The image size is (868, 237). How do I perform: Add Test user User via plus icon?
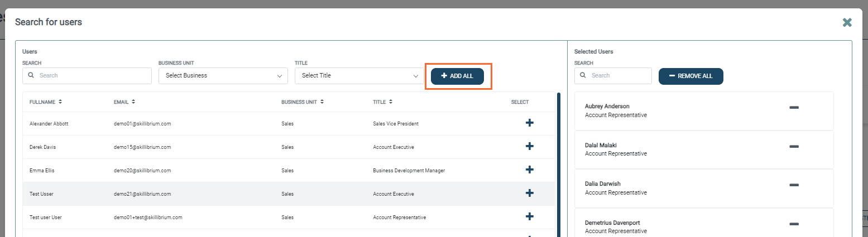(x=530, y=217)
